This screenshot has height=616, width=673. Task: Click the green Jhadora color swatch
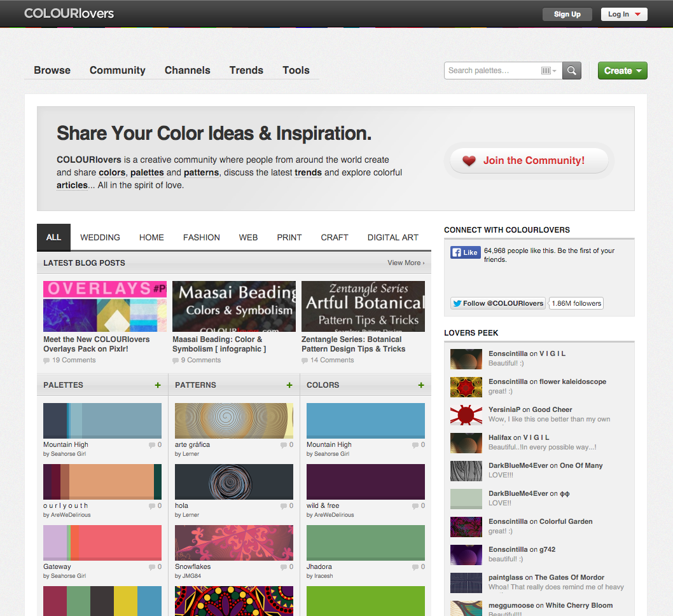pos(366,543)
